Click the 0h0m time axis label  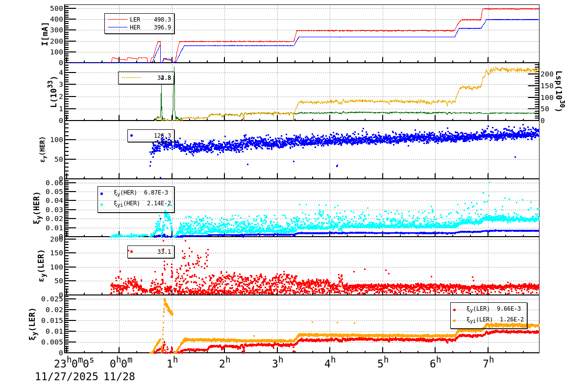121,364
